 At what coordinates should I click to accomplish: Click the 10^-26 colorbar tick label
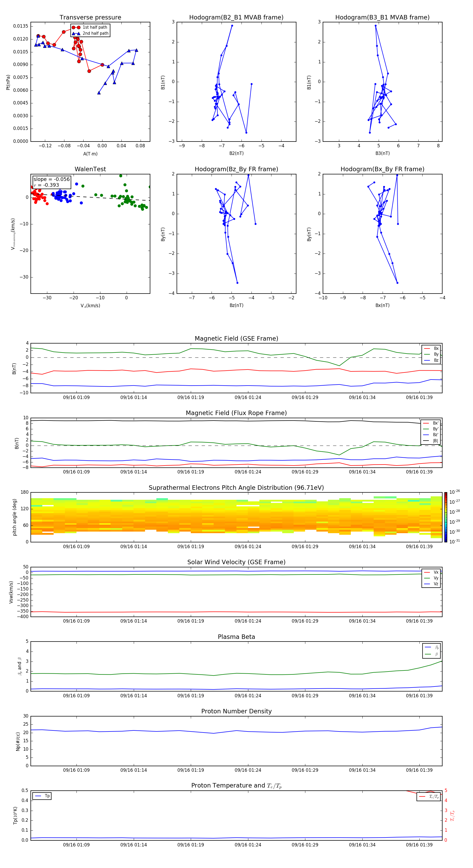[455, 492]
